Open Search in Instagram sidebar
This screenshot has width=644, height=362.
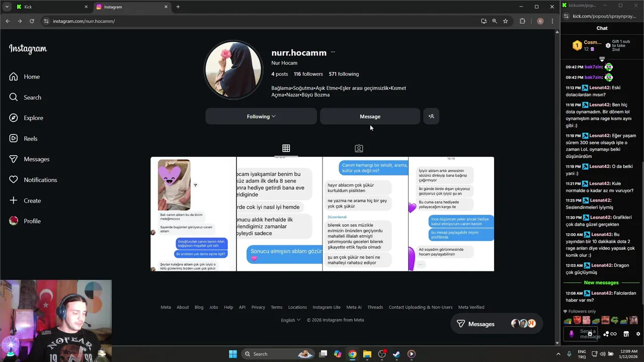tap(25, 98)
